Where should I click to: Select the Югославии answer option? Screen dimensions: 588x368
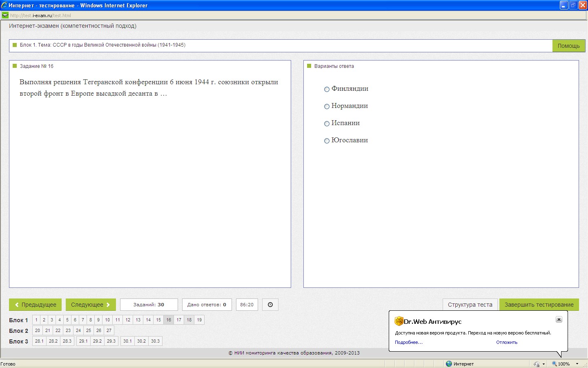point(327,141)
